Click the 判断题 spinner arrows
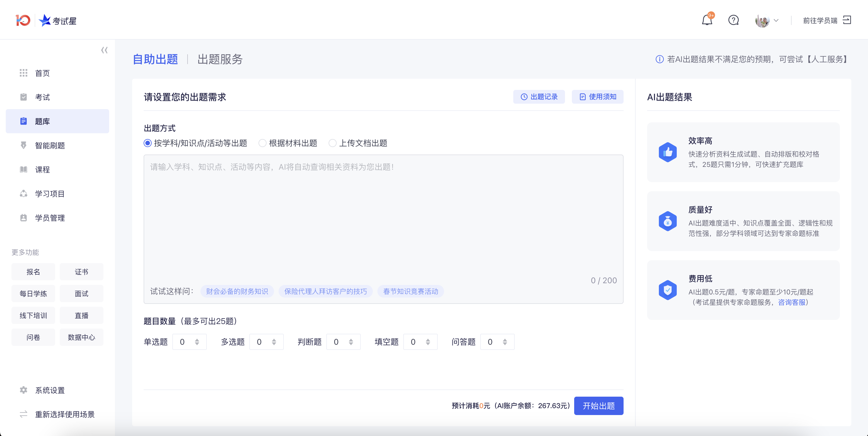 coord(351,342)
